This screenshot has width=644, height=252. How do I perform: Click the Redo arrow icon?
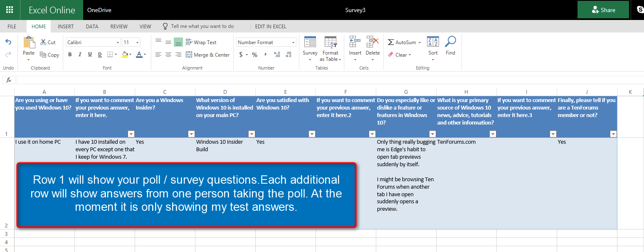tap(8, 55)
